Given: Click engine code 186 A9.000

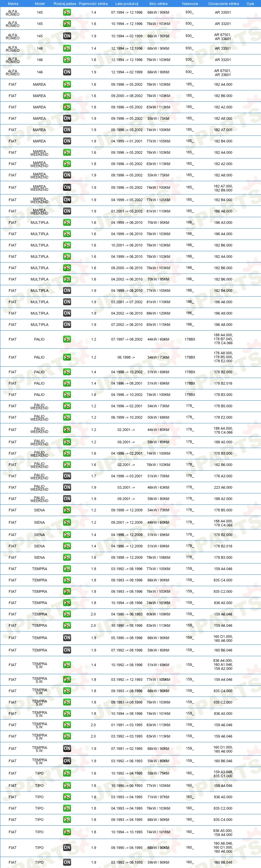Looking at the screenshot, I should point(223,314).
